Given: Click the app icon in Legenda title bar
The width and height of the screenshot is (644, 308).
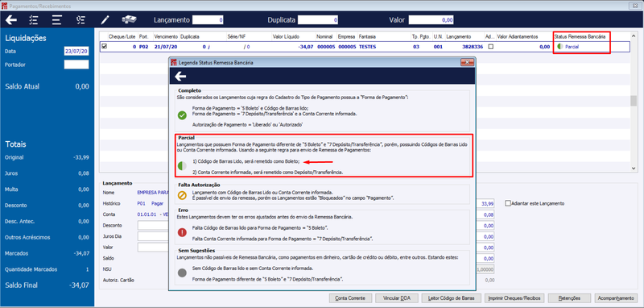Looking at the screenshot, I should (174, 63).
